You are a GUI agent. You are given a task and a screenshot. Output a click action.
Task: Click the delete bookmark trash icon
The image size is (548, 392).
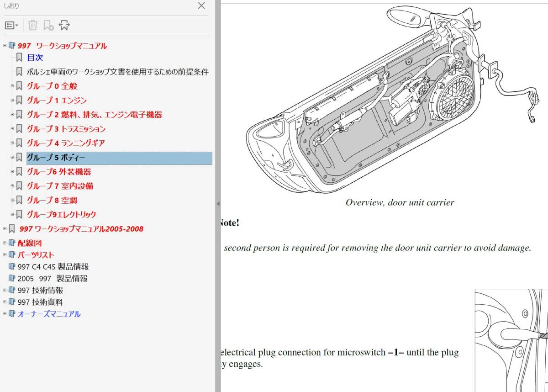pyautogui.click(x=33, y=25)
